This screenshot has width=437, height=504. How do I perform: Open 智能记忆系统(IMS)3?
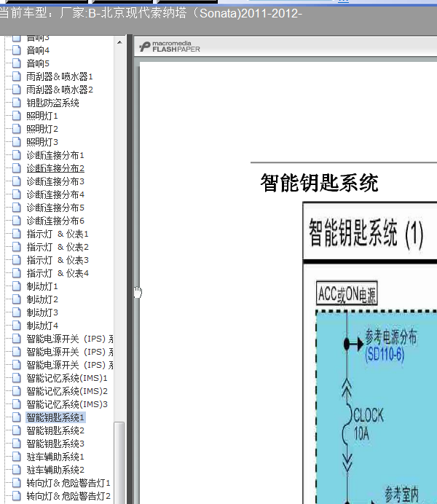click(67, 404)
